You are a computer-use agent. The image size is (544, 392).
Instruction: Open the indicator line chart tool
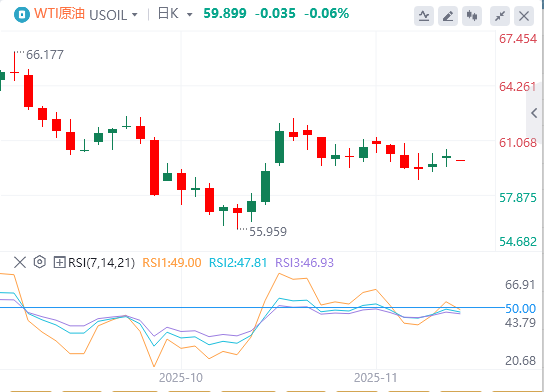point(424,16)
